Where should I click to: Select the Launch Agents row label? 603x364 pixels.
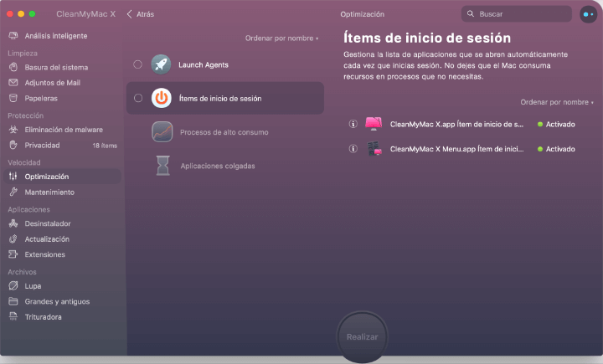point(204,65)
